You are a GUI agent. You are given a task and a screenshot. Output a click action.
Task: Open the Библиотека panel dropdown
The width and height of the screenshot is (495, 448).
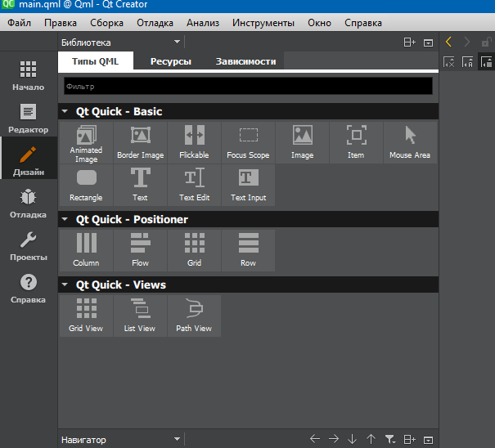click(x=178, y=42)
